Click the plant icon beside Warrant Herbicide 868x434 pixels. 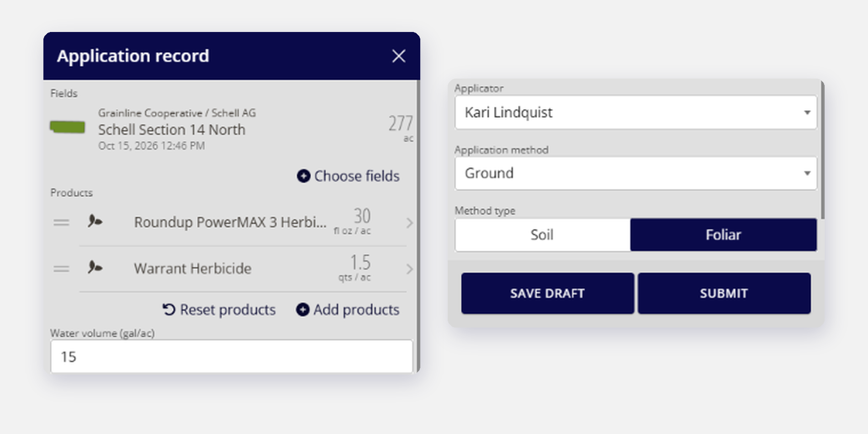(95, 267)
